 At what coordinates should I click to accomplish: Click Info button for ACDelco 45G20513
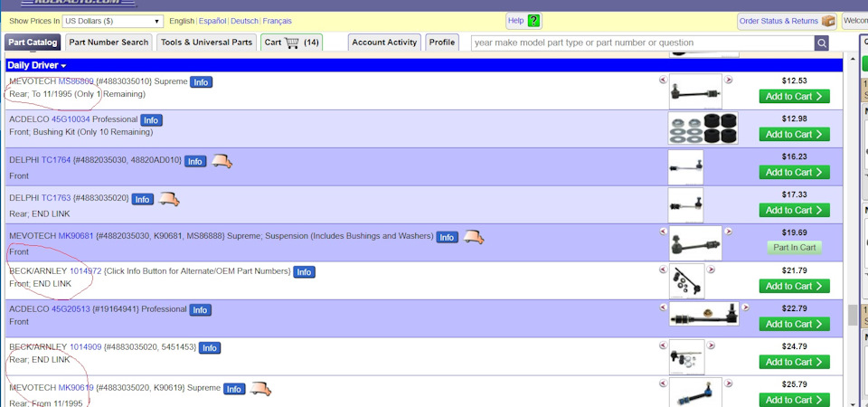click(200, 310)
